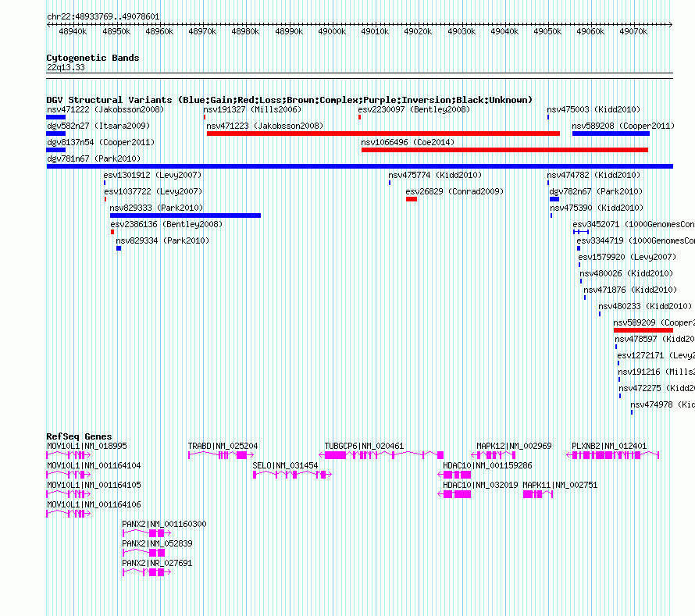Open the dgv582n27 (Itsara2009) variant label

98,126
